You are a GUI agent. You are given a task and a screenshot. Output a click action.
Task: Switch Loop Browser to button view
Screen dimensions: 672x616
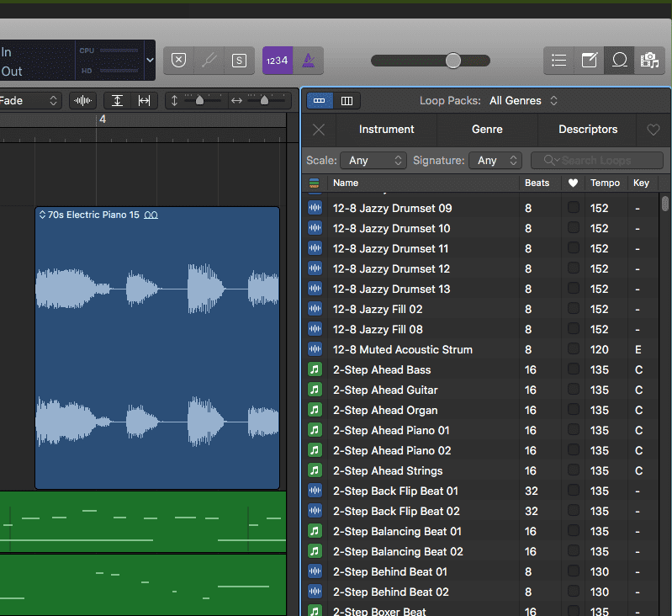coord(320,101)
